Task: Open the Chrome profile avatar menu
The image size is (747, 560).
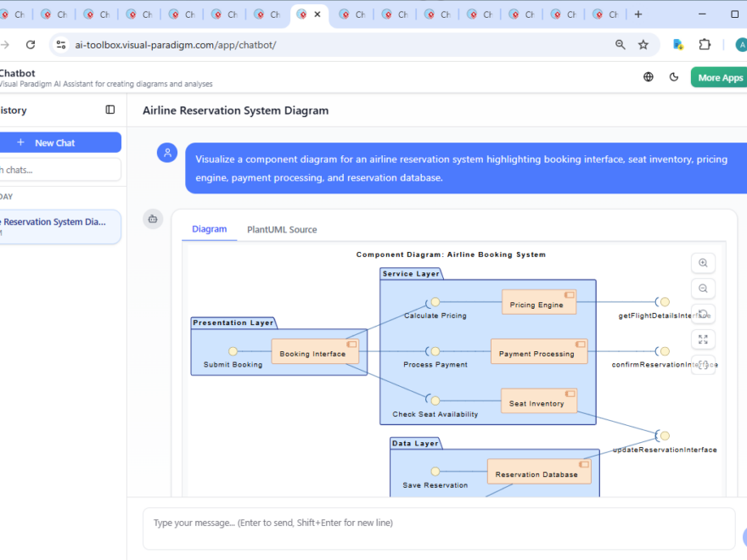Action: [740, 44]
